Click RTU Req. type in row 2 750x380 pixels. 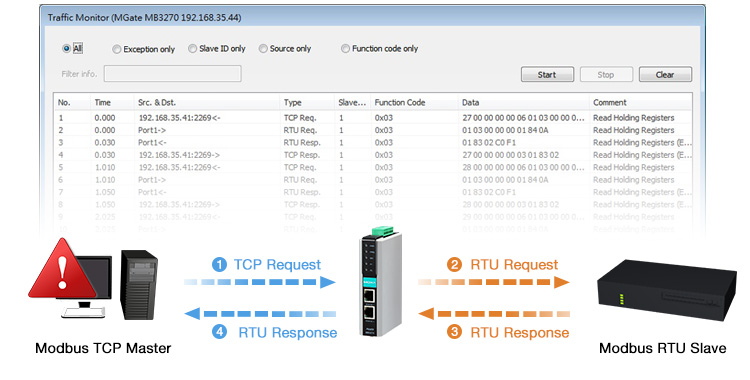click(300, 130)
